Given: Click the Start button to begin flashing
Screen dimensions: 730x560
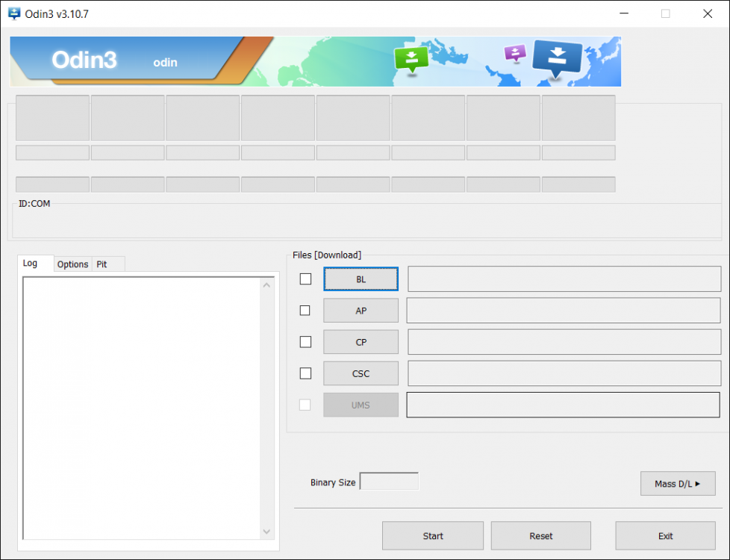Looking at the screenshot, I should pyautogui.click(x=432, y=535).
